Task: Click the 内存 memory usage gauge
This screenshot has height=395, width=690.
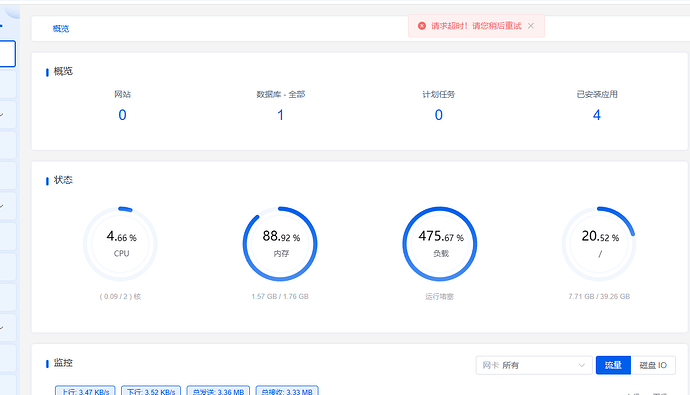Action: (280, 244)
